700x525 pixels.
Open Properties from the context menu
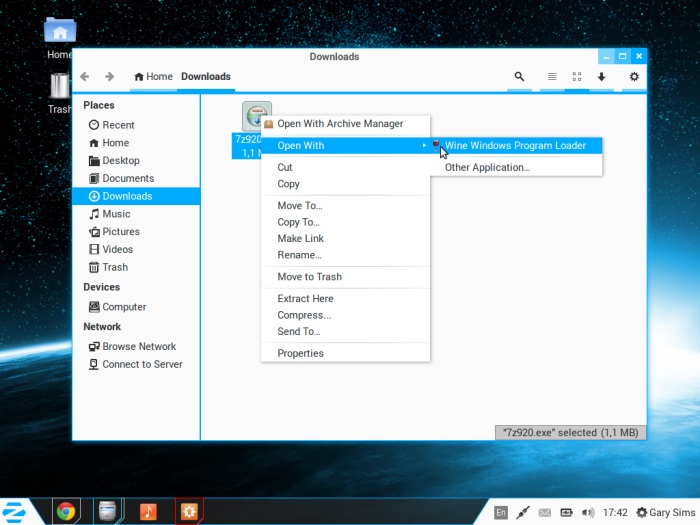pos(300,353)
